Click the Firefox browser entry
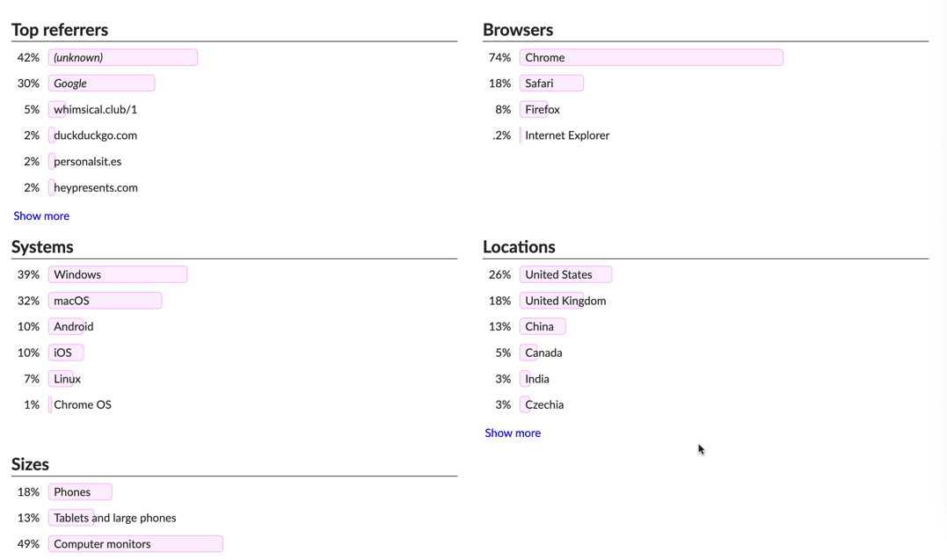 click(x=541, y=109)
